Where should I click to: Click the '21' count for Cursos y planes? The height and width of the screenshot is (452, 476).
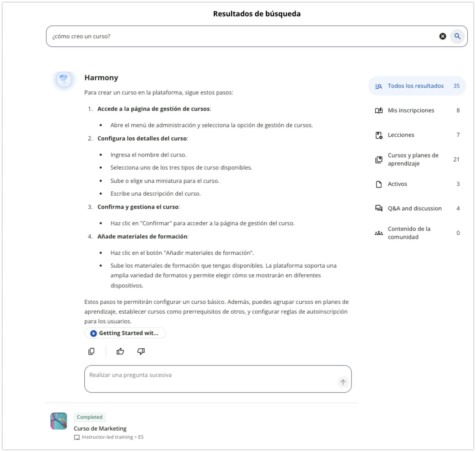pyautogui.click(x=456, y=159)
